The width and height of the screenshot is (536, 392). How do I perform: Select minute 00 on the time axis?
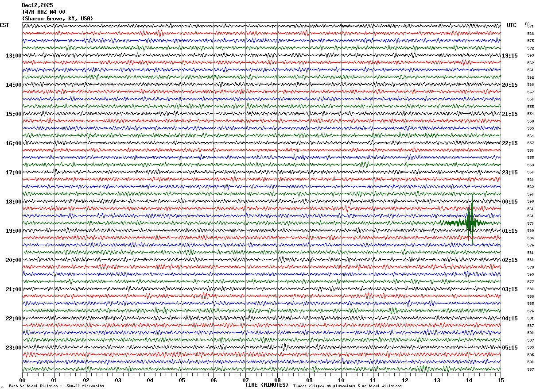(x=22, y=380)
